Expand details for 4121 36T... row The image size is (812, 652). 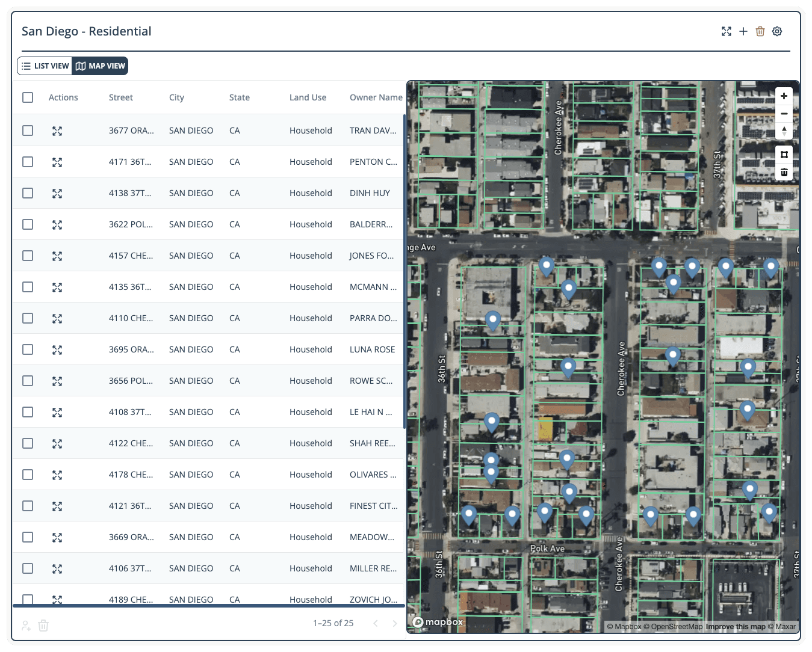coord(57,506)
